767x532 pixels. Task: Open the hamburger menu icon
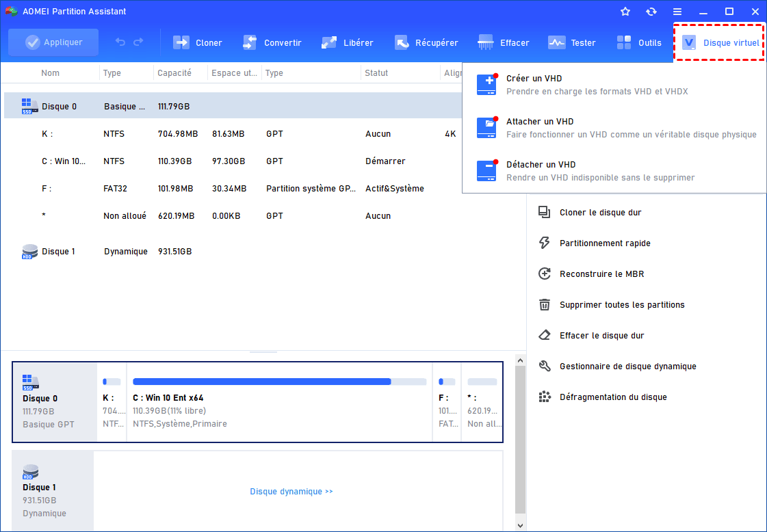coord(677,11)
